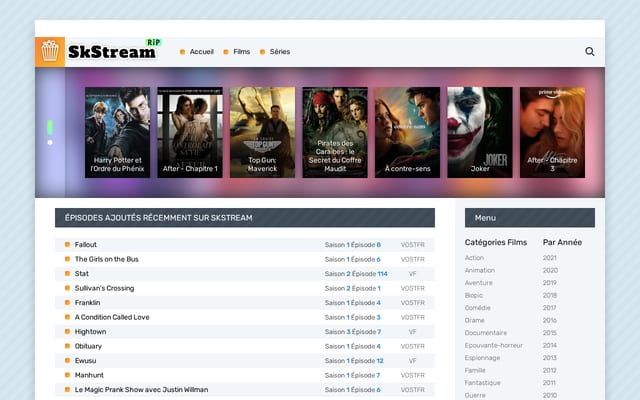Viewport: 640px width, 400px height.
Task: Select the Espionnage film category
Action: click(x=482, y=358)
